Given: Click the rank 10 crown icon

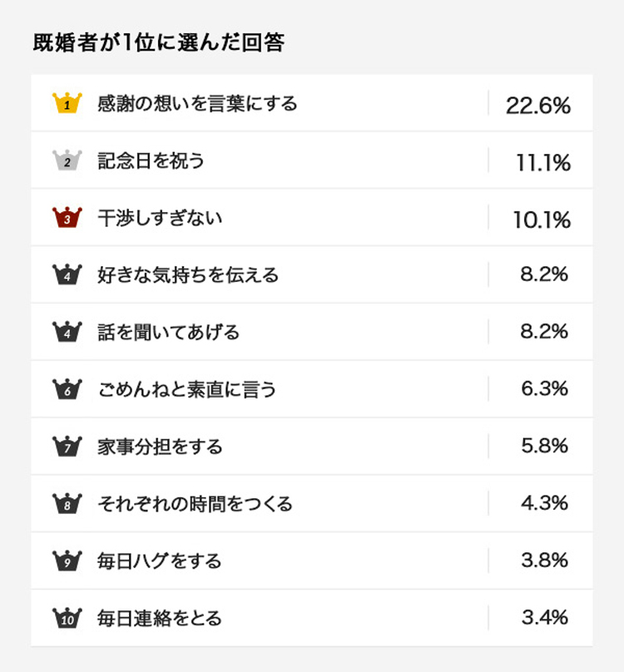Looking at the screenshot, I should [67, 618].
